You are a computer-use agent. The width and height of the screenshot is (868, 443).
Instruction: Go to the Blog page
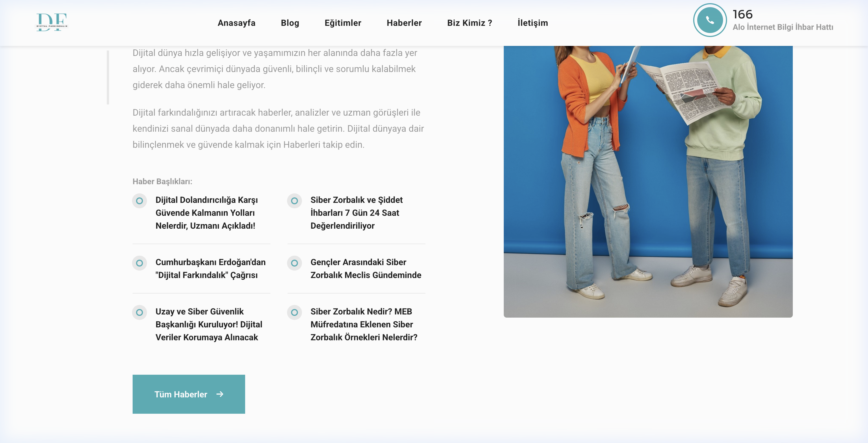point(290,23)
